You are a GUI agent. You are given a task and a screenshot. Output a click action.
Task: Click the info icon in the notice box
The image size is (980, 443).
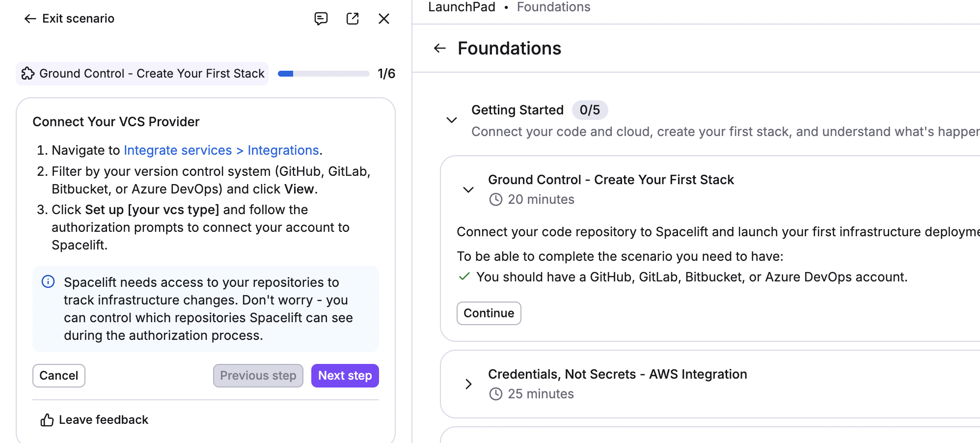[x=48, y=282]
